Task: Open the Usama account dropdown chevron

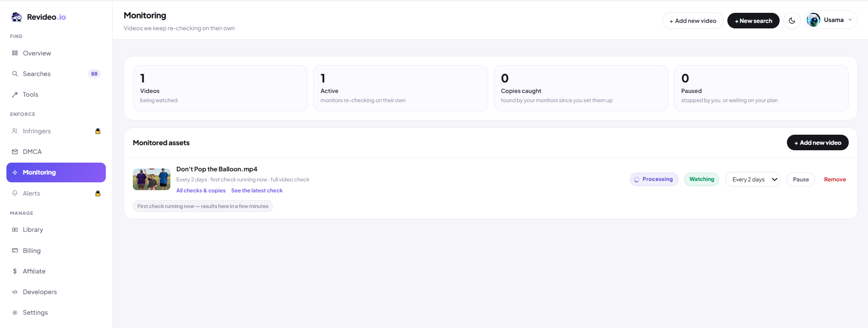Action: pyautogui.click(x=850, y=20)
